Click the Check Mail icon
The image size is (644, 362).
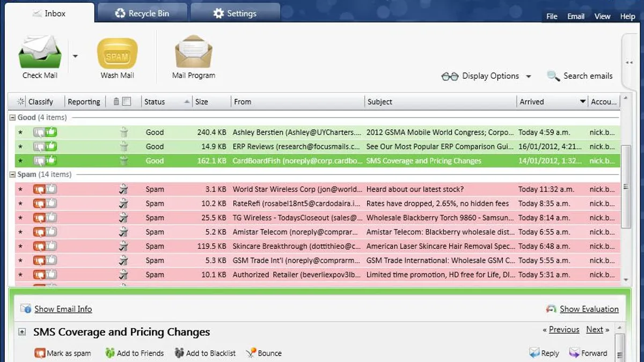click(40, 54)
